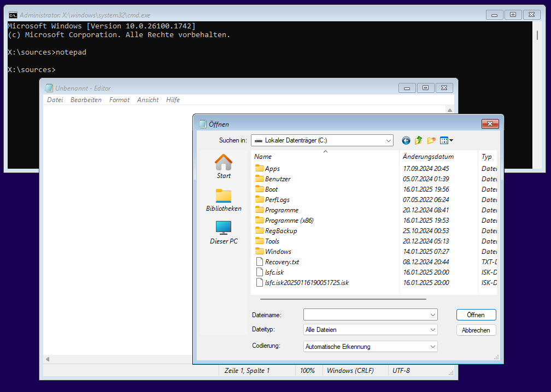Viewport: 551px width, 392px height.
Task: Click Editor horizontal scroll left arrow
Action: click(48, 359)
